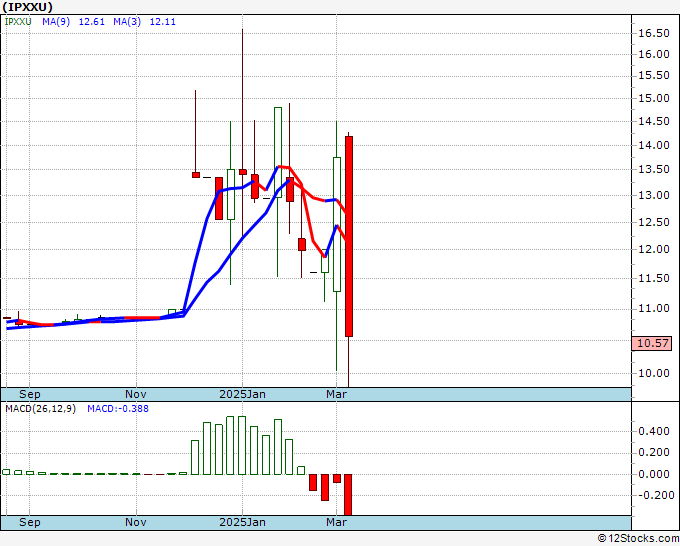Click the 2025Jan label on price chart axis
680x546 pixels.
tap(242, 394)
